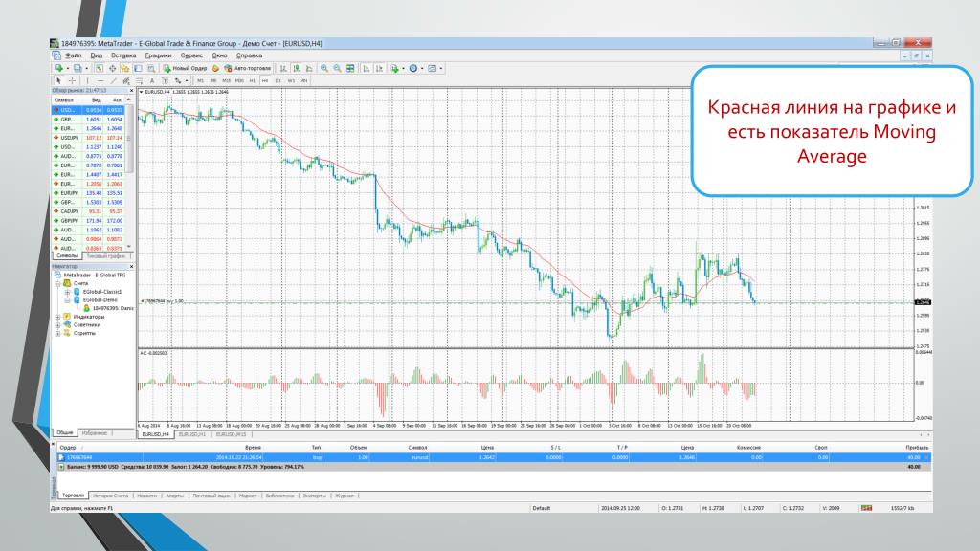The height and width of the screenshot is (551, 980).
Task: Open the История Счета terminal tab
Action: pyautogui.click(x=110, y=496)
